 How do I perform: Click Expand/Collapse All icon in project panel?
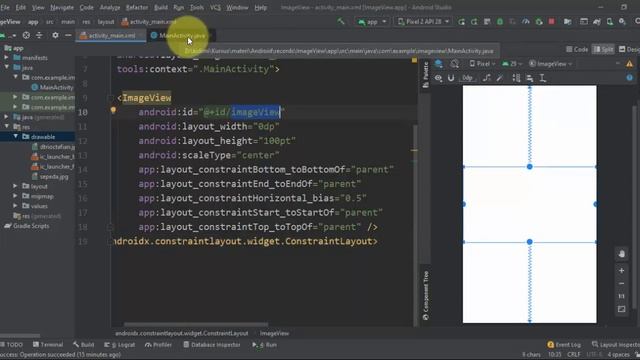pos(39,36)
